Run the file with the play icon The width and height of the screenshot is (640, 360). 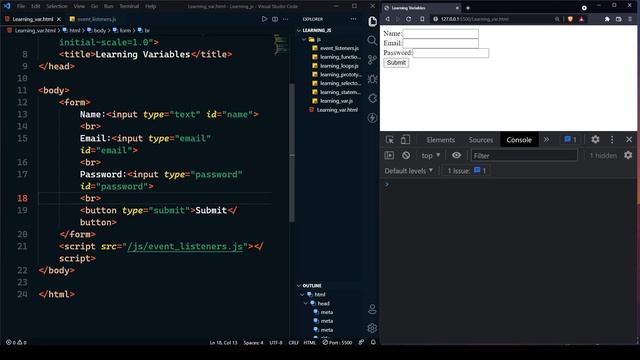click(x=264, y=19)
